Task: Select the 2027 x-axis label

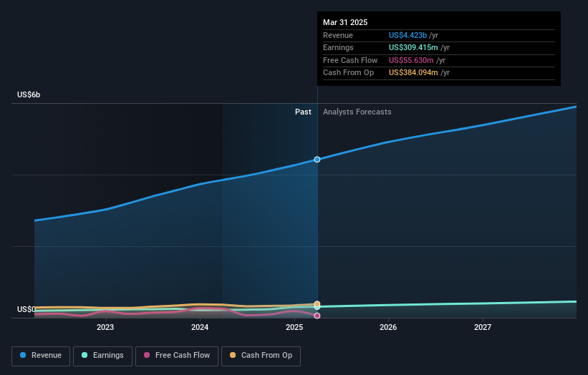Action: pyautogui.click(x=483, y=327)
